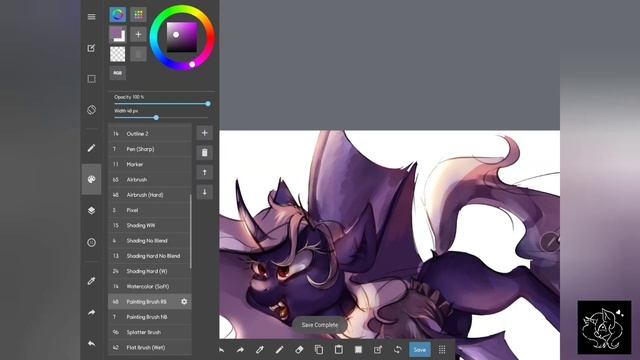The height and width of the screenshot is (360, 640).
Task: Open the layers panel from sidebar
Action: pos(91,211)
